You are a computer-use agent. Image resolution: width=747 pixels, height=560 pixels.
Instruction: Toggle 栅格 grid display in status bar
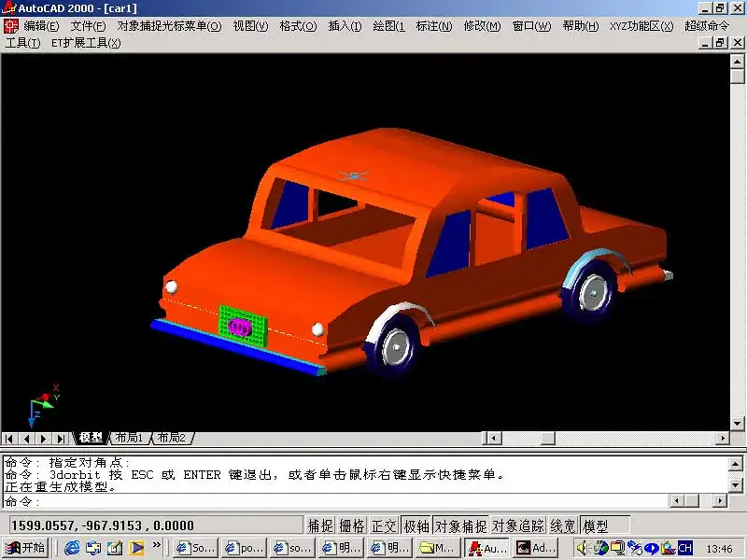click(x=351, y=525)
